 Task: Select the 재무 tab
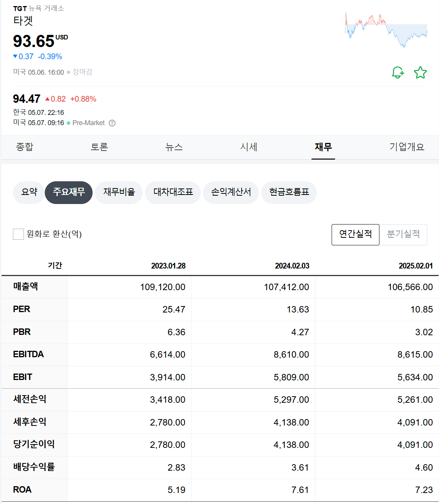click(x=323, y=147)
